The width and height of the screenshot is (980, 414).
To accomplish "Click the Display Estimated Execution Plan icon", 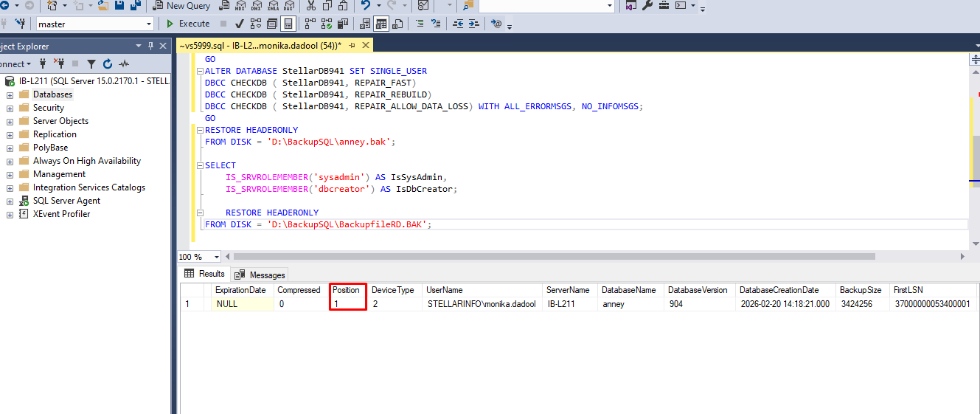I will 255,24.
